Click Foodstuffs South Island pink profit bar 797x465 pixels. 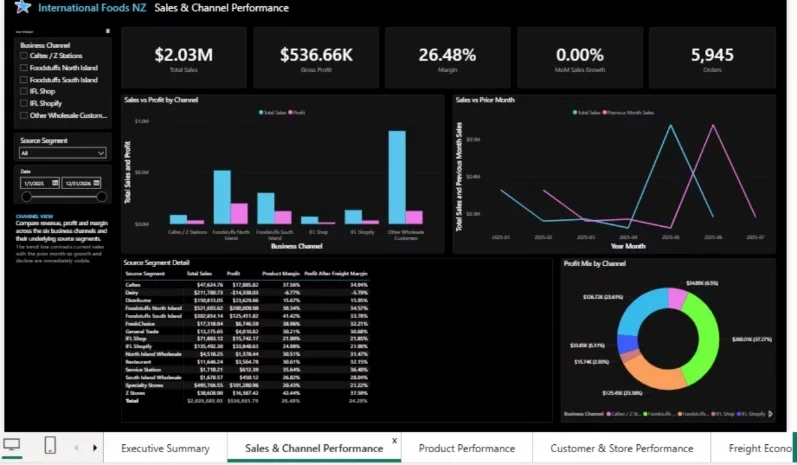[283, 218]
